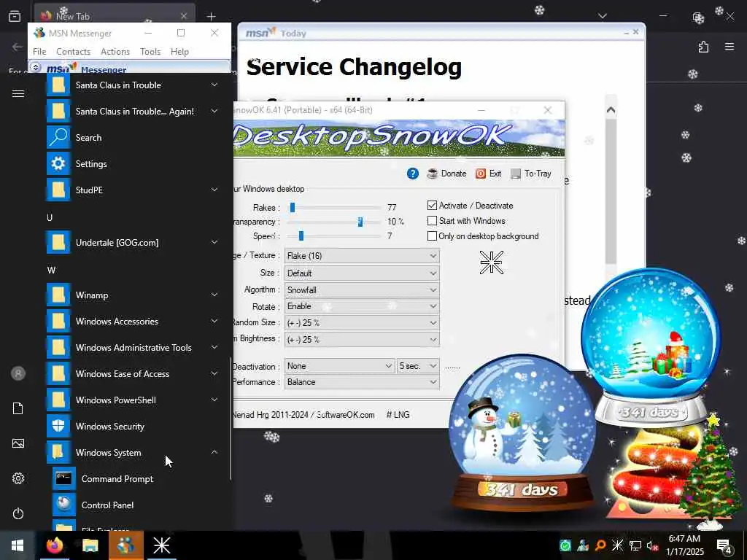Expand Santa Claus in Trouble... Again! folder
The image size is (747, 560).
point(214,111)
